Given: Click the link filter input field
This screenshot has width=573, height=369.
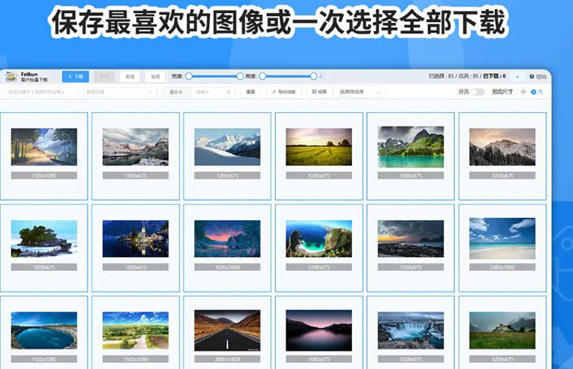Looking at the screenshot, I should (x=40, y=92).
